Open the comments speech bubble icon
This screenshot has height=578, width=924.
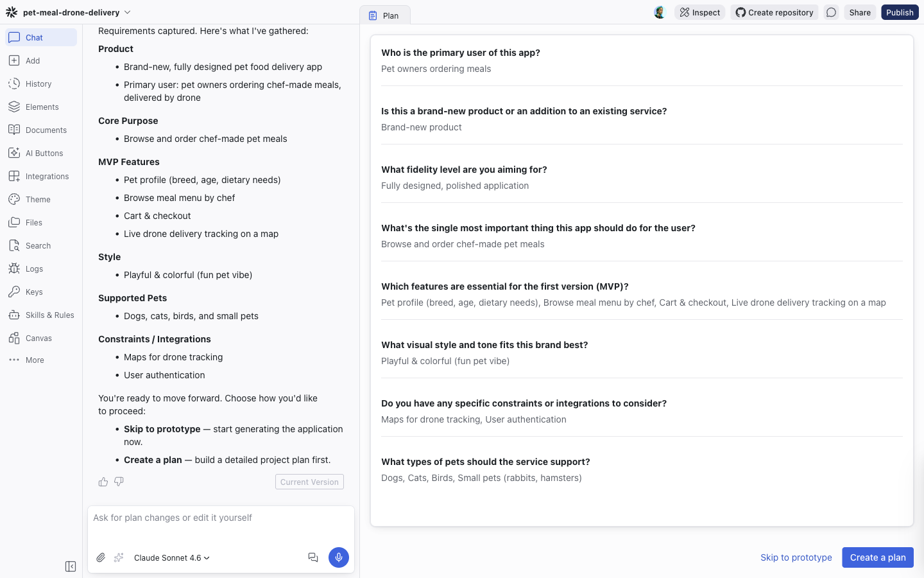point(831,12)
